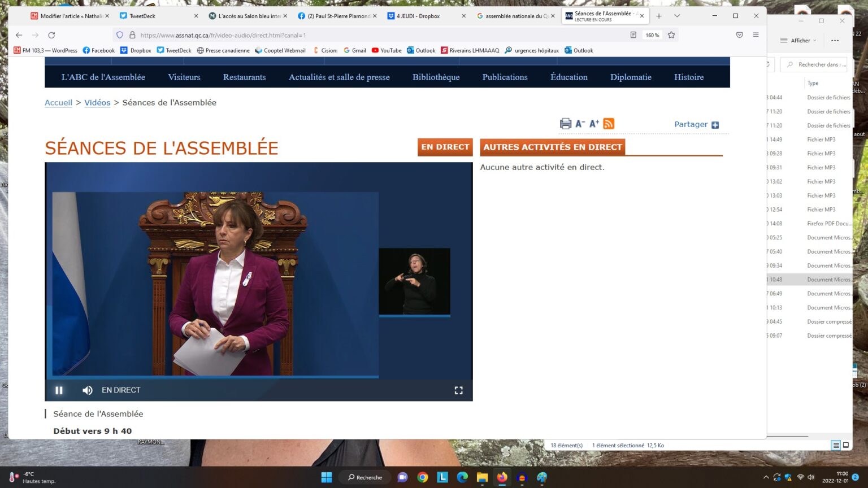Open Windows Start menu on taskbar

click(x=327, y=477)
